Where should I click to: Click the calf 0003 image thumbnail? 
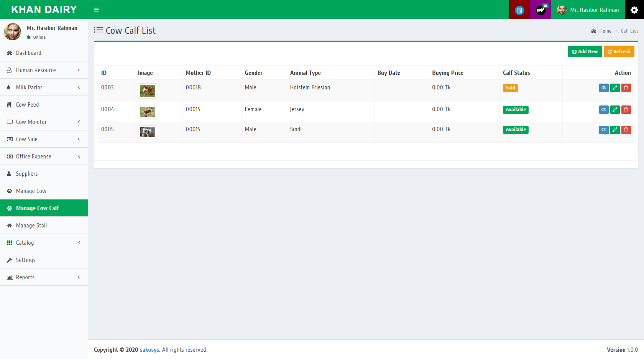148,91
